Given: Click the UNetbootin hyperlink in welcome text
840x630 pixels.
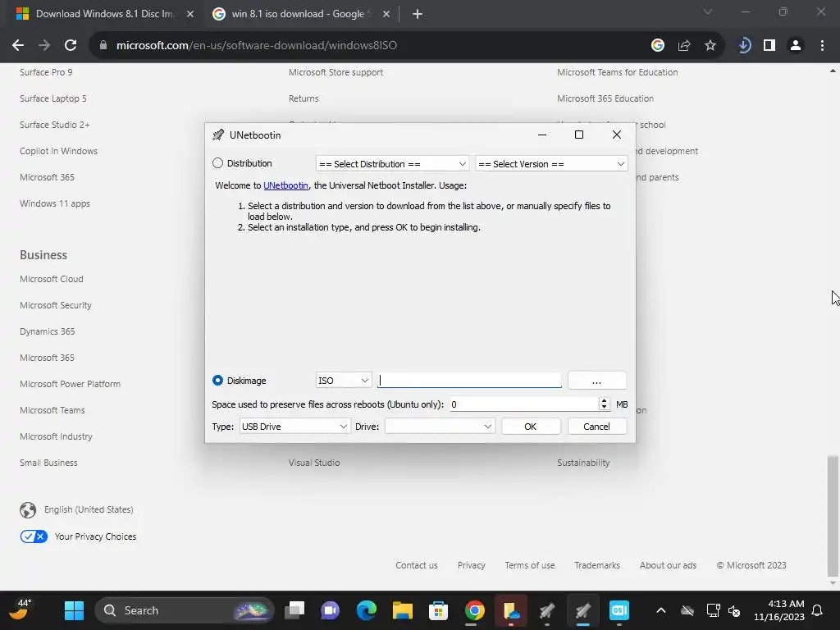Looking at the screenshot, I should tap(285, 185).
